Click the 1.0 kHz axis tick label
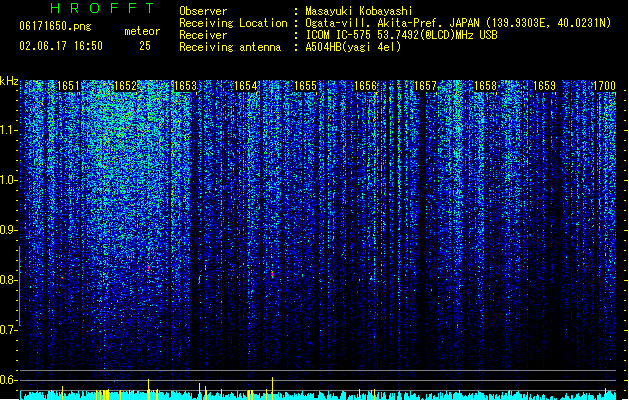The height and width of the screenshot is (400, 629). 8,180
